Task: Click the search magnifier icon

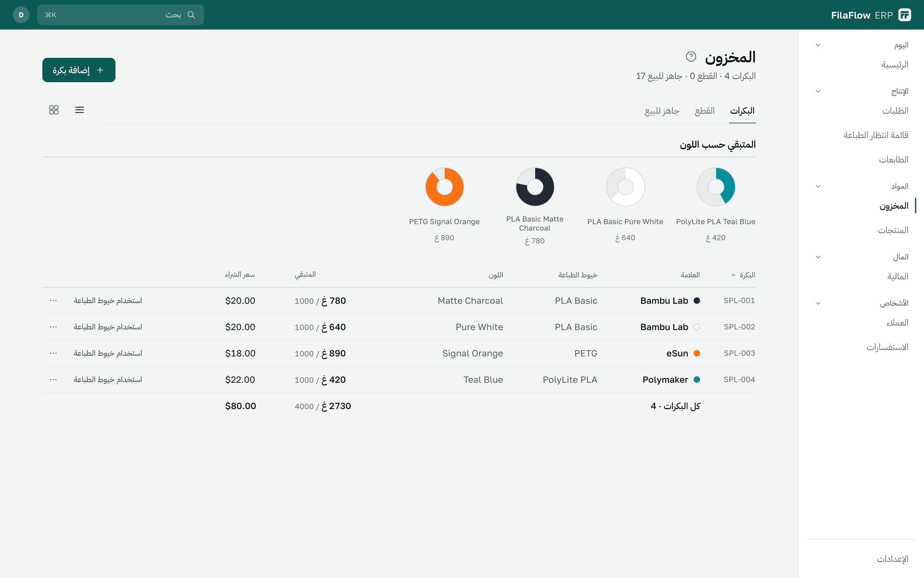Action: 191,15
